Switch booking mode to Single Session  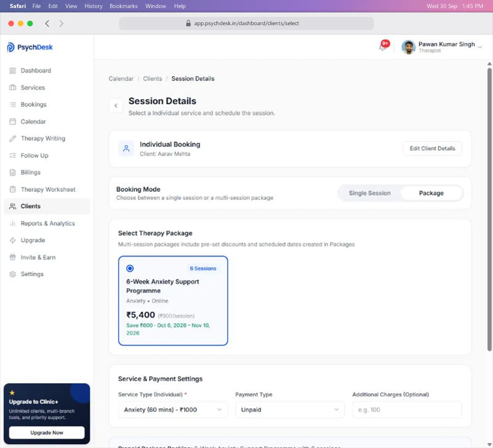(x=369, y=193)
